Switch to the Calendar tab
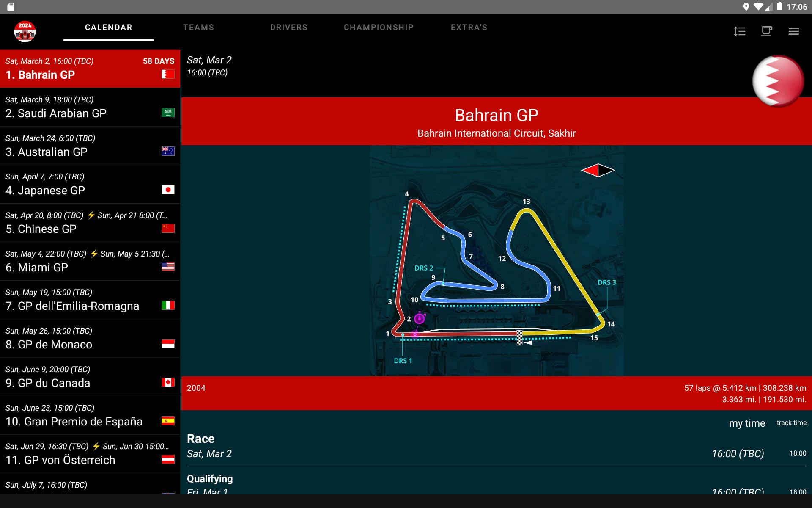812x508 pixels. pos(108,28)
